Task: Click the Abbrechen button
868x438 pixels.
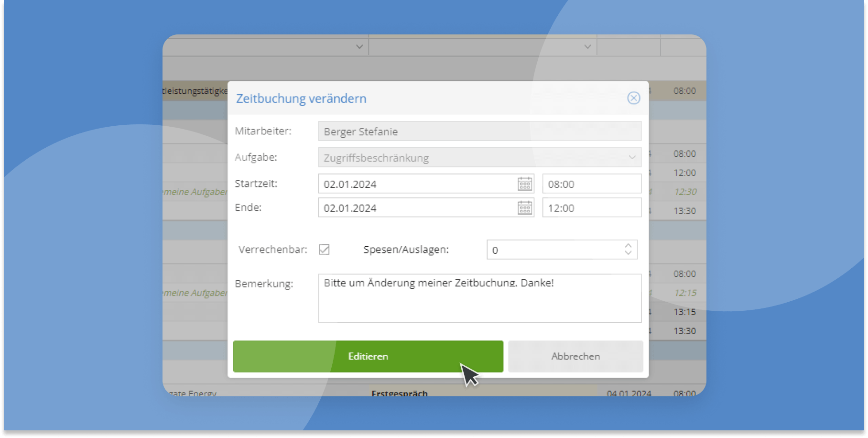Action: click(x=575, y=356)
